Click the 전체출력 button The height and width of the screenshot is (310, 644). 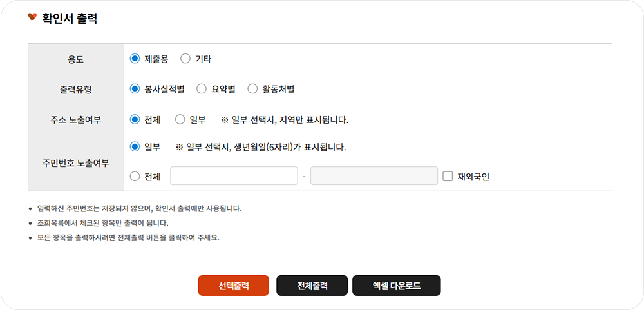pyautogui.click(x=312, y=286)
